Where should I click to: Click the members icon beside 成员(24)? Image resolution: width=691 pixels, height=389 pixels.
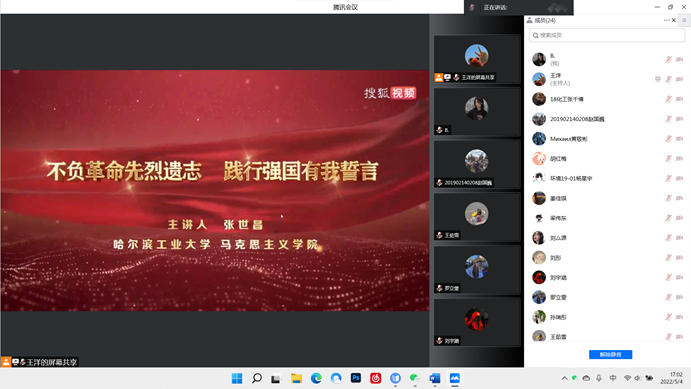point(529,20)
